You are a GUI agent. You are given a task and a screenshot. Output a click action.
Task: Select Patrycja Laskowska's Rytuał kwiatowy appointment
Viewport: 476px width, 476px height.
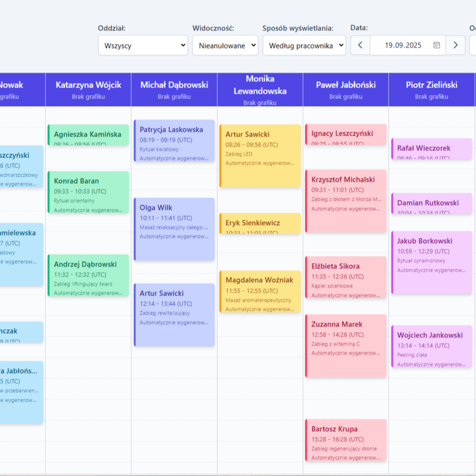tap(174, 140)
